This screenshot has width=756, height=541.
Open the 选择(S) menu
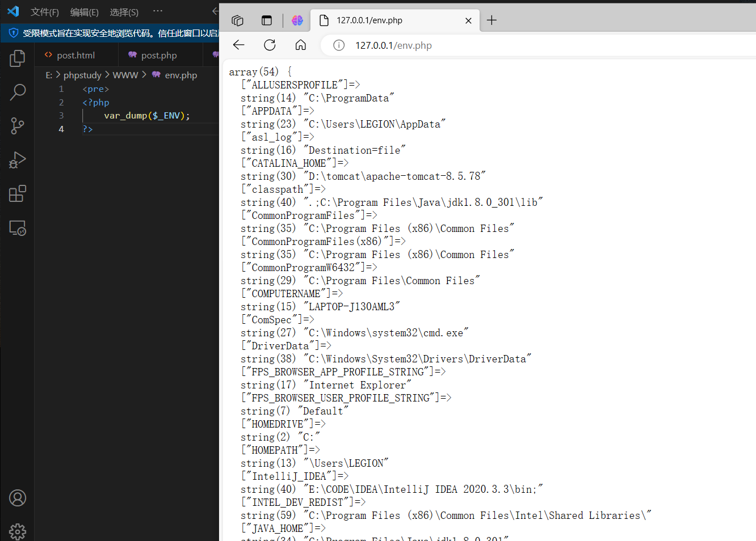pyautogui.click(x=124, y=12)
